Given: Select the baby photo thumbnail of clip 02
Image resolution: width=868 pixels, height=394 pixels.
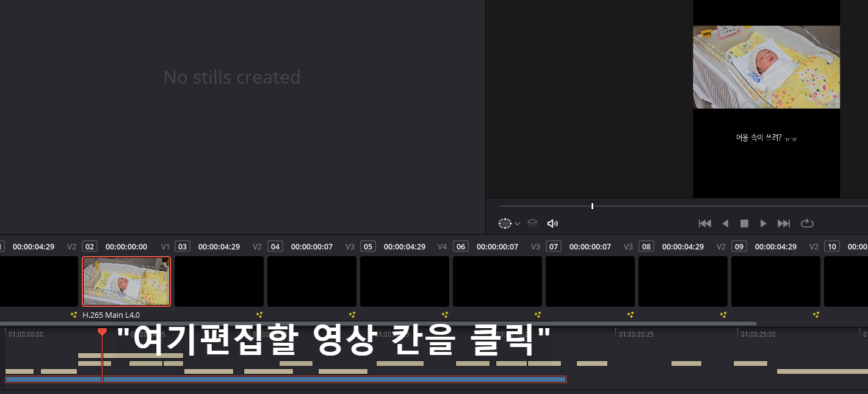Looking at the screenshot, I should tap(126, 281).
